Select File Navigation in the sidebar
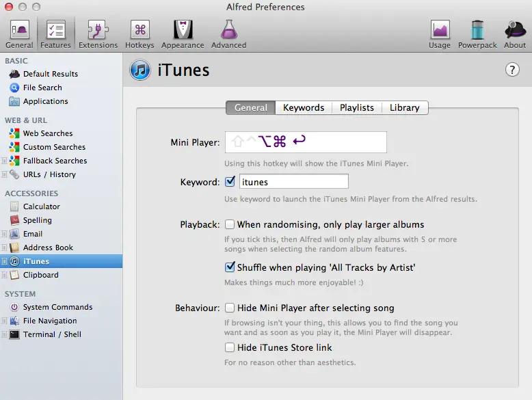The image size is (532, 400). click(61, 321)
